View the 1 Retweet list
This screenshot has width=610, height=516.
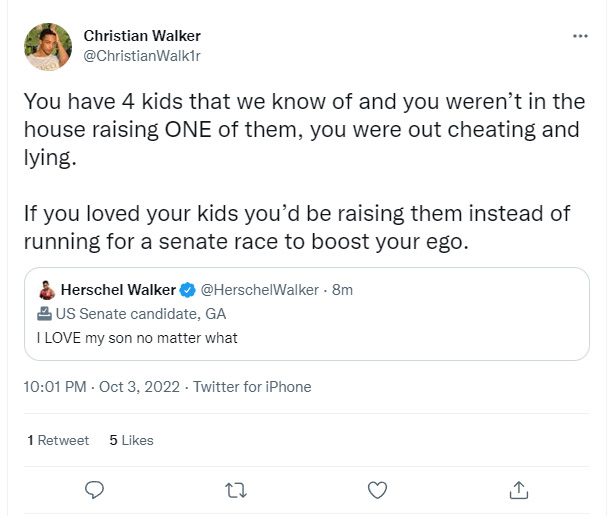coord(58,440)
